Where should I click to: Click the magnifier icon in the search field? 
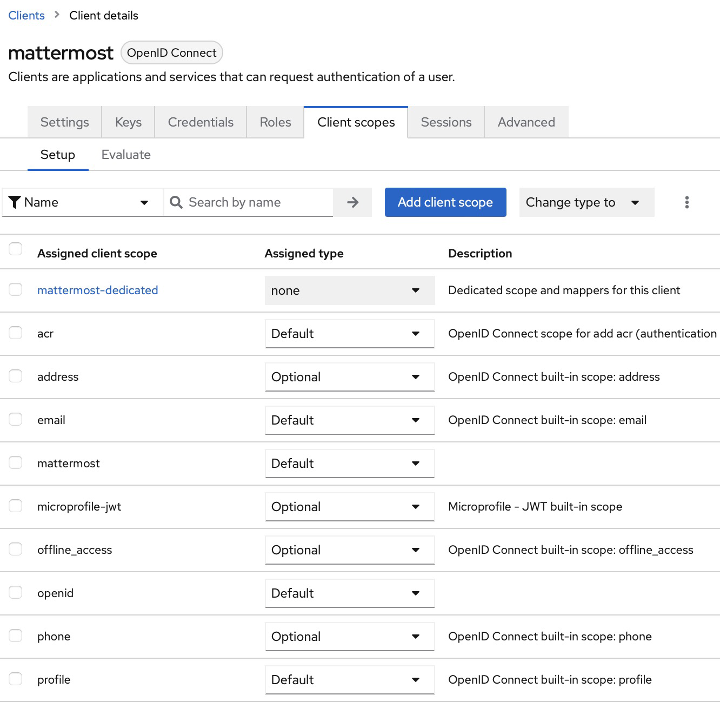(176, 202)
